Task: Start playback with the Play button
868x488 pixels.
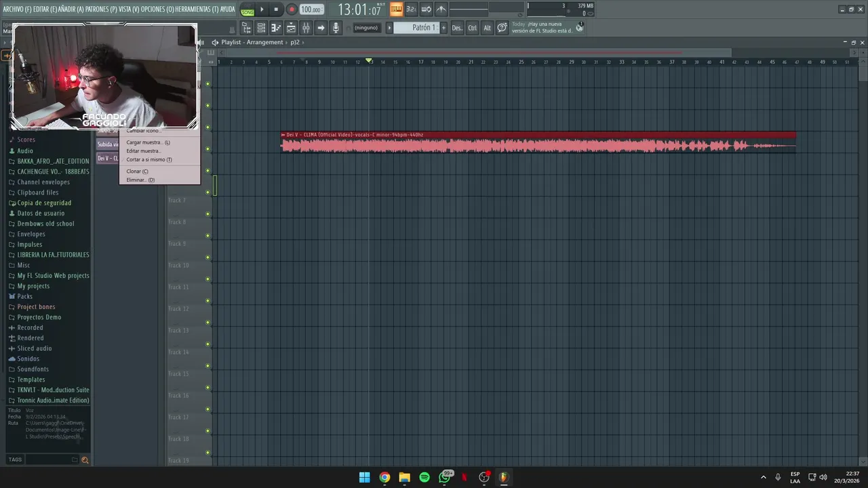Action: click(x=262, y=9)
